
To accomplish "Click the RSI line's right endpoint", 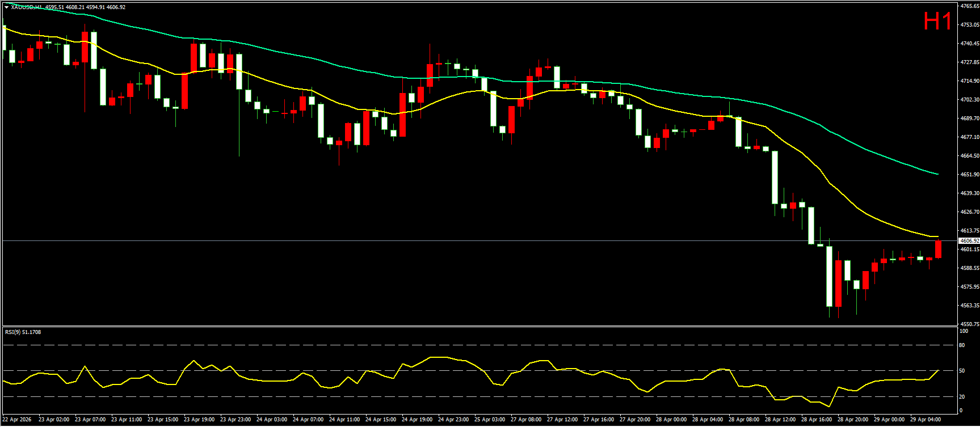I will (x=938, y=370).
